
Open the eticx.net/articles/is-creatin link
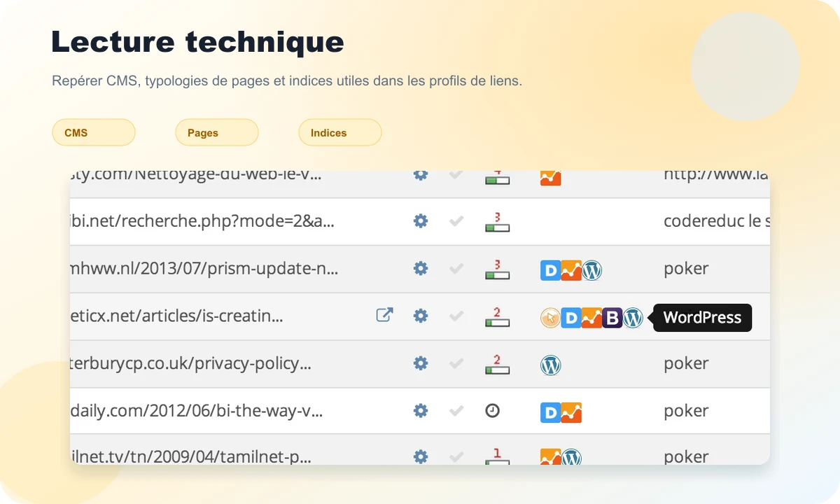[x=176, y=316]
